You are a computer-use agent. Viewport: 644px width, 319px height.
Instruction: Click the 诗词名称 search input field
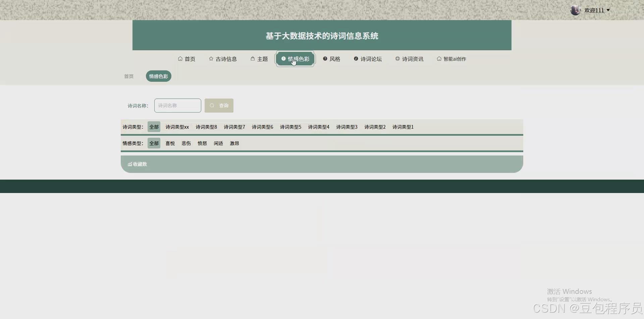pos(177,105)
